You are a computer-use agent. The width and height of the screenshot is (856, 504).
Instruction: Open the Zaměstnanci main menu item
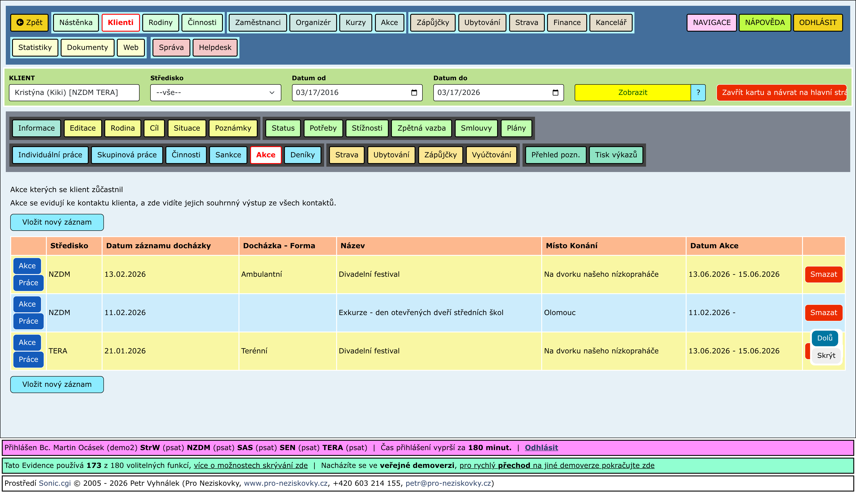click(257, 23)
